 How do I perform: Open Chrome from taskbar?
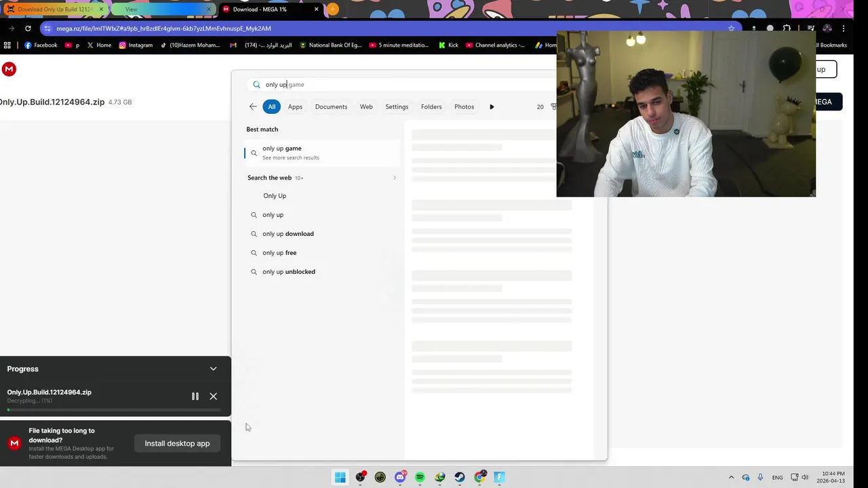coord(480,477)
